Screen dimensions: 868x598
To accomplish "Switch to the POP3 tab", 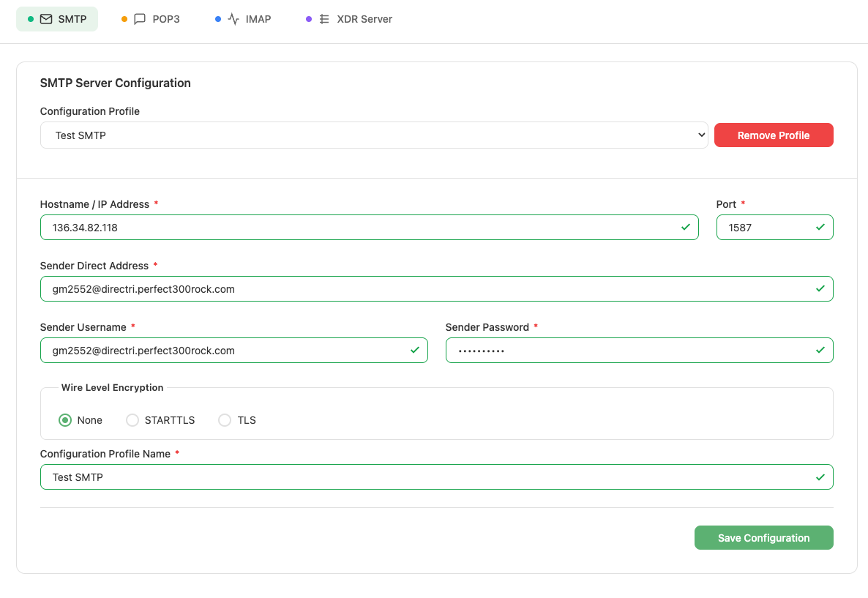I will point(151,19).
